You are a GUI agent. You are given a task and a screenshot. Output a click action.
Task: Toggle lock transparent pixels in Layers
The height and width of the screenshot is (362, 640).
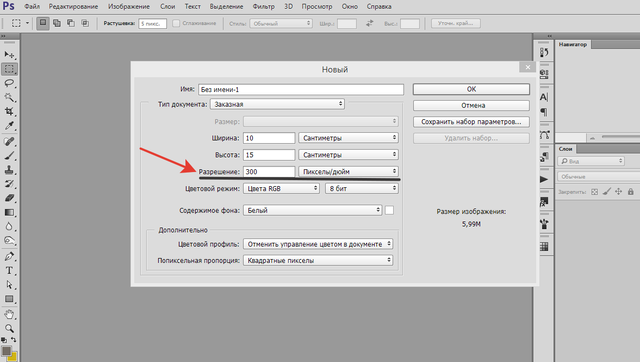pyautogui.click(x=594, y=191)
